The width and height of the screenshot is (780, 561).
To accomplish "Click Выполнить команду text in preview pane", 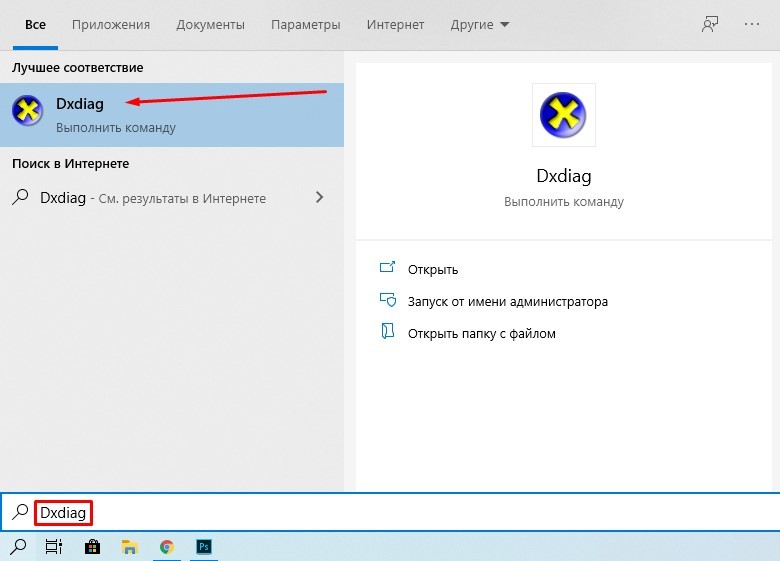I will click(564, 202).
